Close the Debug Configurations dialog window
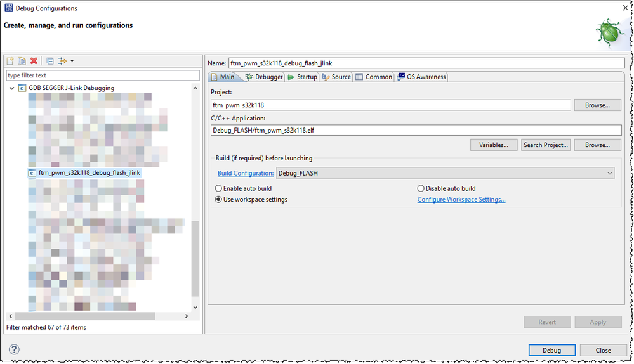This screenshot has width=634, height=364. pos(625,8)
